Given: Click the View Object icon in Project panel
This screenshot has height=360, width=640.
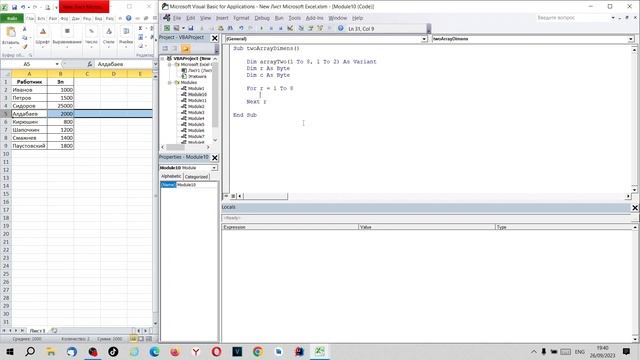Looking at the screenshot, I should point(175,48).
